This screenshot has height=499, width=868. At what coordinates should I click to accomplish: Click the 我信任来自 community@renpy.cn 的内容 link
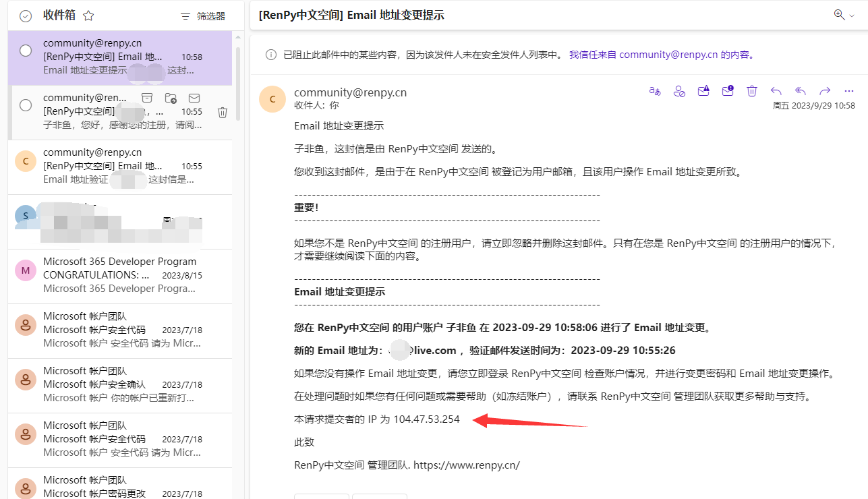[x=662, y=55]
